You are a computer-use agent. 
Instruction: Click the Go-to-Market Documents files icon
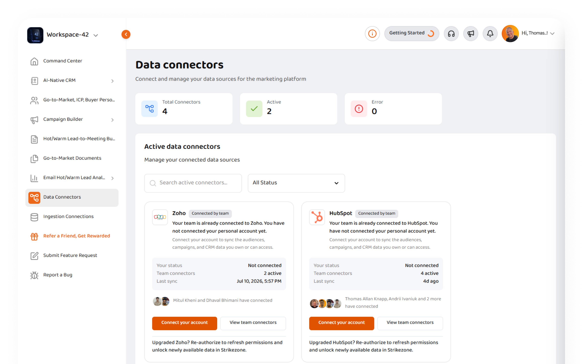[x=34, y=159]
